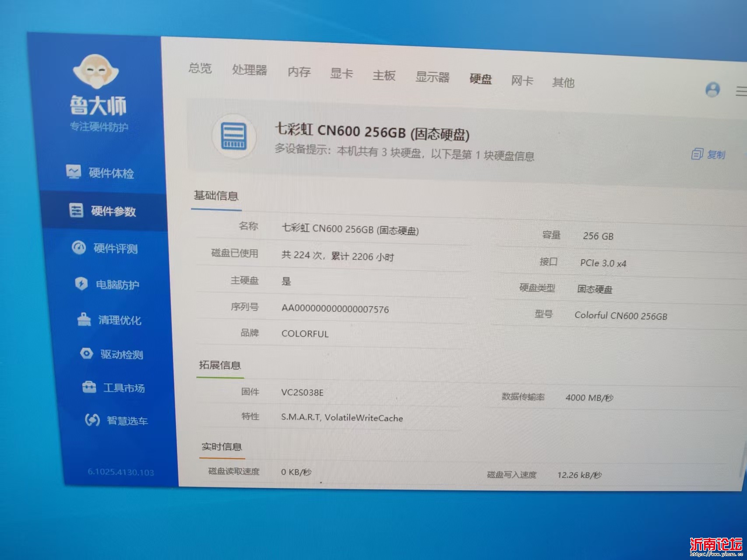Switch to the 总览 overview tab
This screenshot has width=747, height=560.
tap(200, 68)
